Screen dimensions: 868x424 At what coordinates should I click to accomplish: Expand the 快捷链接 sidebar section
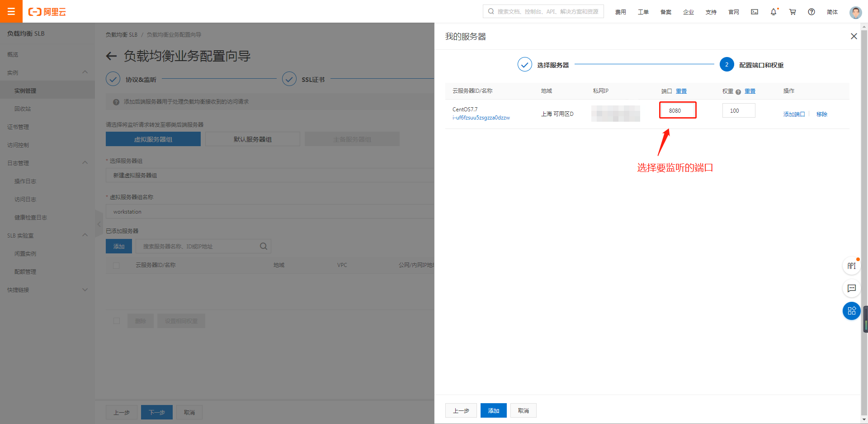coord(85,290)
